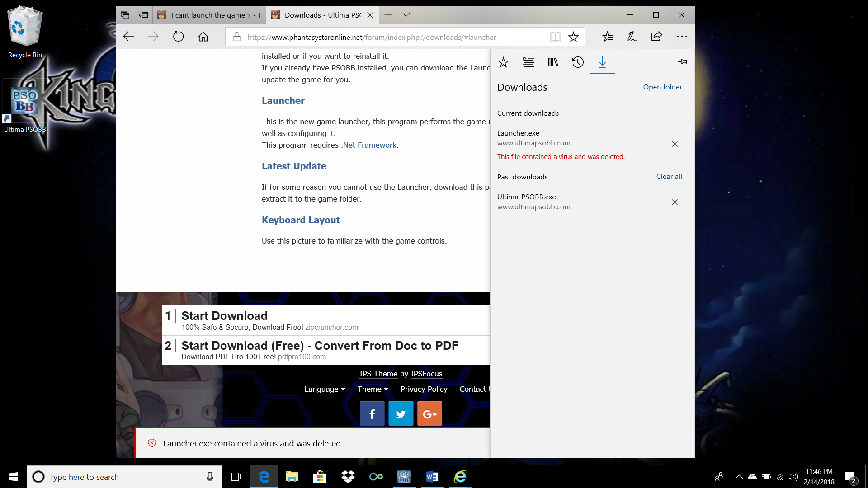Click the site security lock icon

point(236,37)
